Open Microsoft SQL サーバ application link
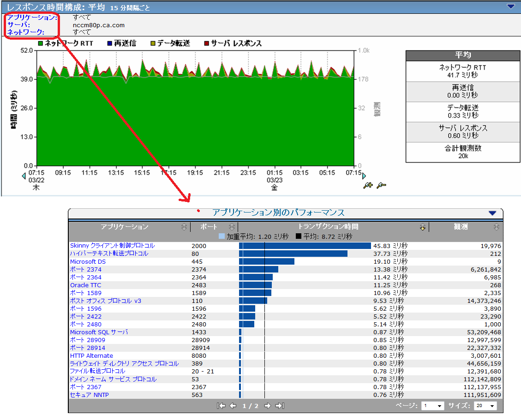Image resolution: width=521 pixels, height=420 pixels. click(x=99, y=332)
